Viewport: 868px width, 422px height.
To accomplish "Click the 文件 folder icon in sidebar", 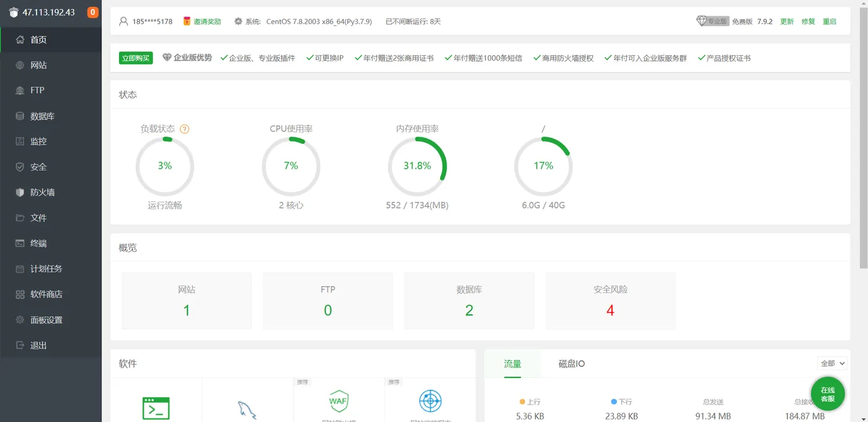I will pyautogui.click(x=20, y=218).
